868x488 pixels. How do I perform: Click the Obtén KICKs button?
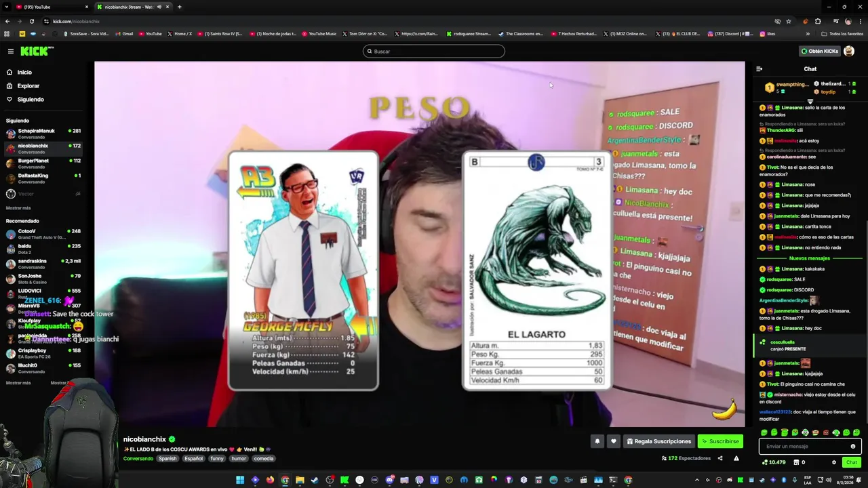click(x=819, y=51)
